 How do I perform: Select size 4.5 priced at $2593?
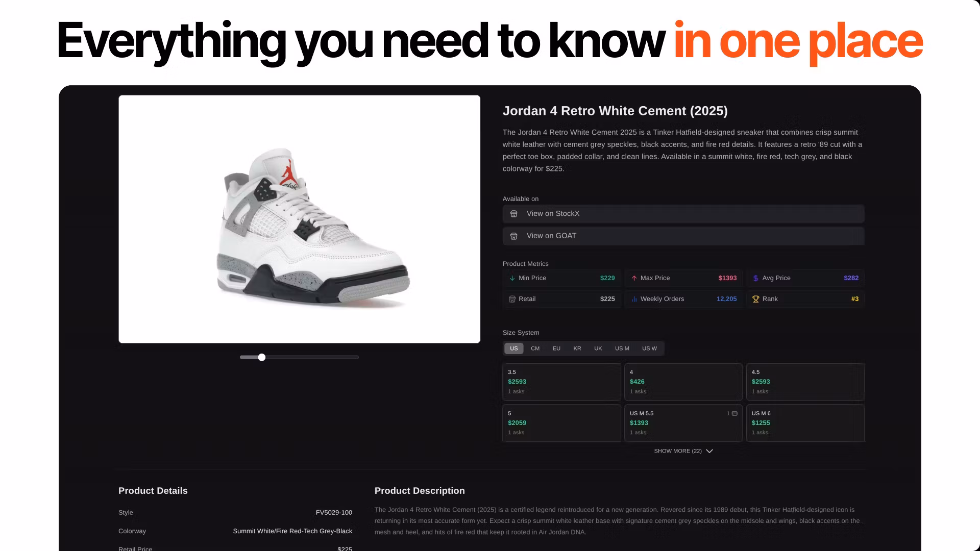point(805,382)
